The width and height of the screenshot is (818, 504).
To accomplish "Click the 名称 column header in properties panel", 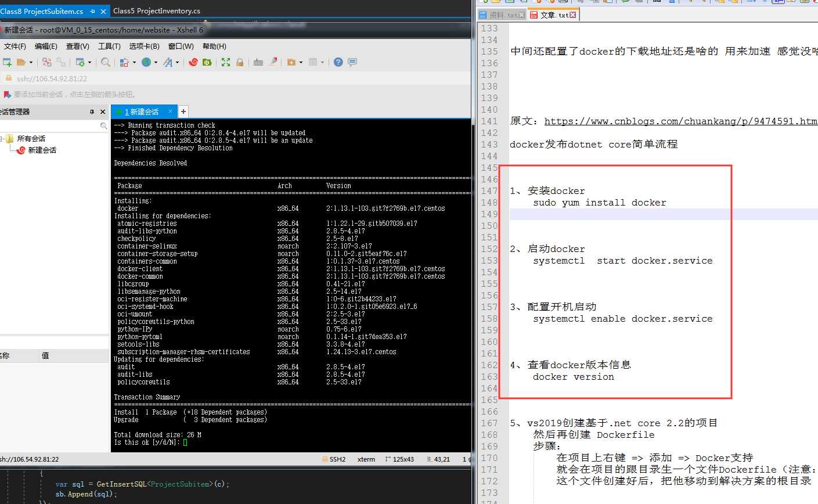I will tap(5, 355).
